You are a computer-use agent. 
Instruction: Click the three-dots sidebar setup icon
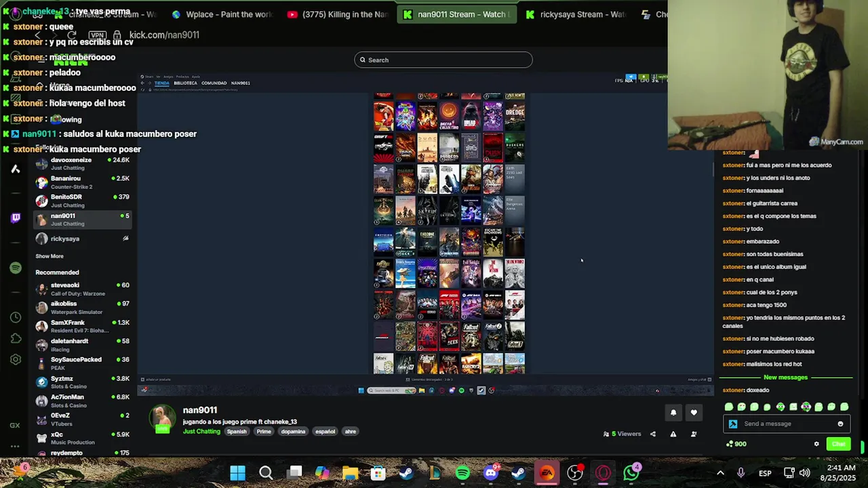(x=15, y=447)
